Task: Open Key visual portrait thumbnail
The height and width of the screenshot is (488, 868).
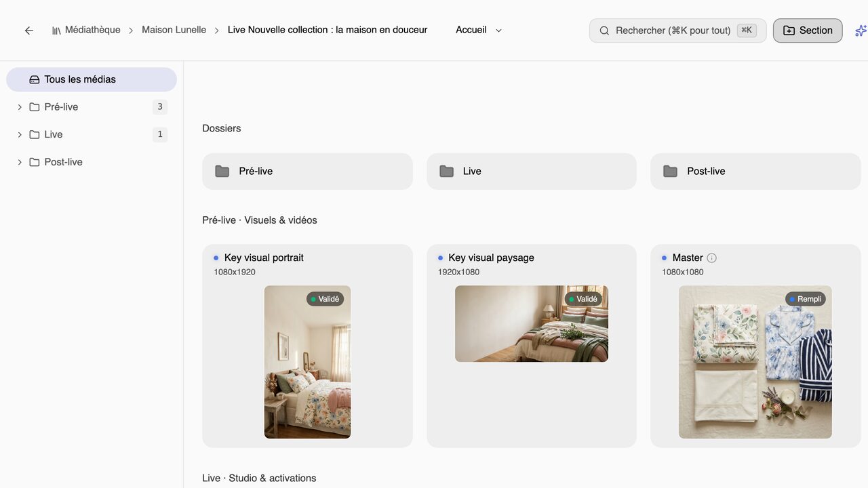Action: pos(307,362)
